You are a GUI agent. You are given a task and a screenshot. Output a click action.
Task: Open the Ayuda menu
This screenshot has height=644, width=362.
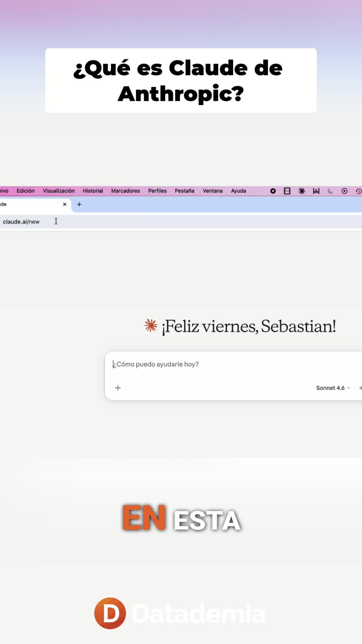[x=238, y=191]
